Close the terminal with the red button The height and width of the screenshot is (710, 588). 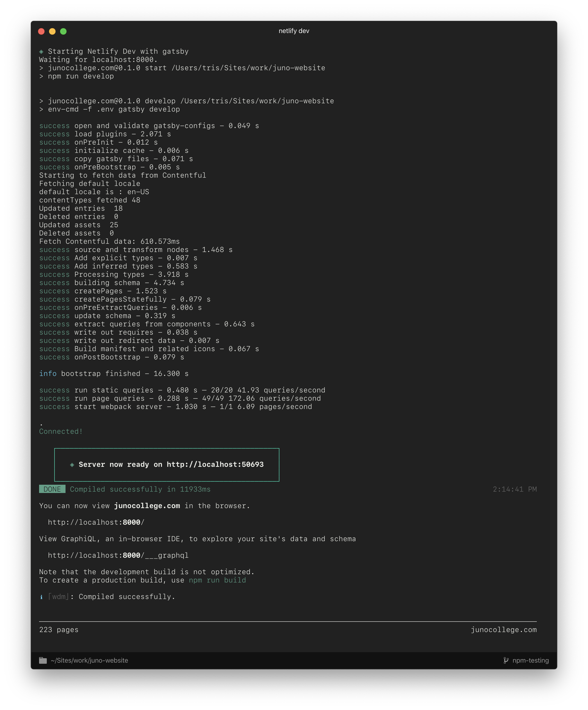[42, 31]
